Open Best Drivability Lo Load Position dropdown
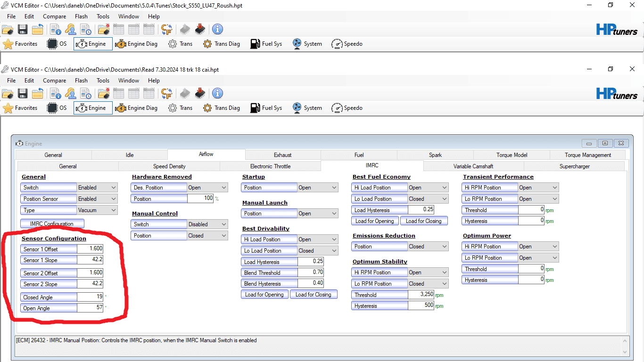The image size is (644, 362). tap(318, 251)
